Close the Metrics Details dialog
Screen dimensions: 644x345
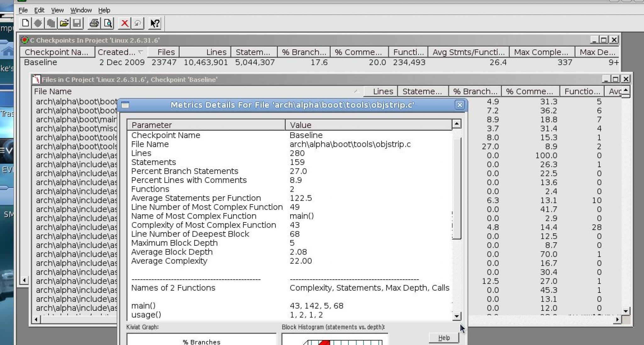[459, 105]
